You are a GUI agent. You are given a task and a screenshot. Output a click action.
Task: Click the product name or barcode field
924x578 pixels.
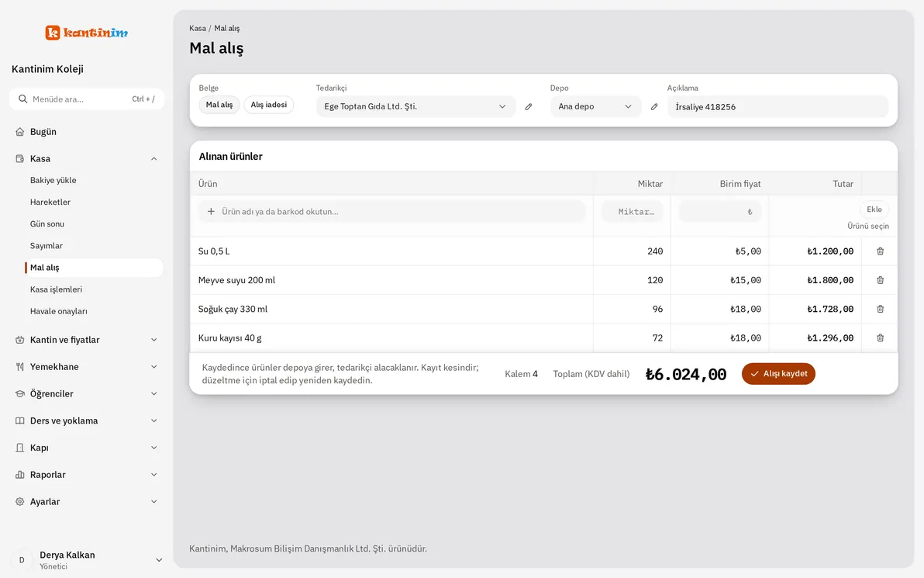[x=392, y=212]
